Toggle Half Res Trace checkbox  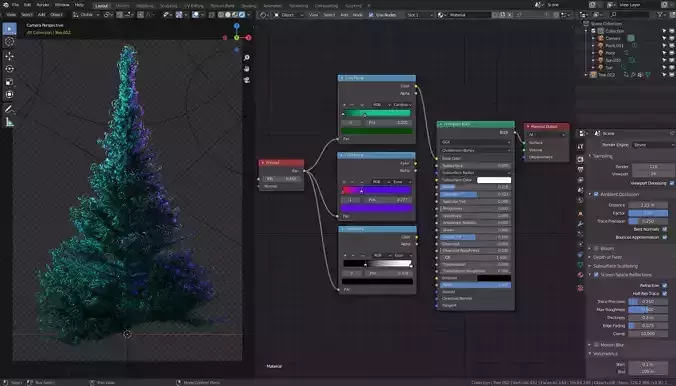point(665,294)
